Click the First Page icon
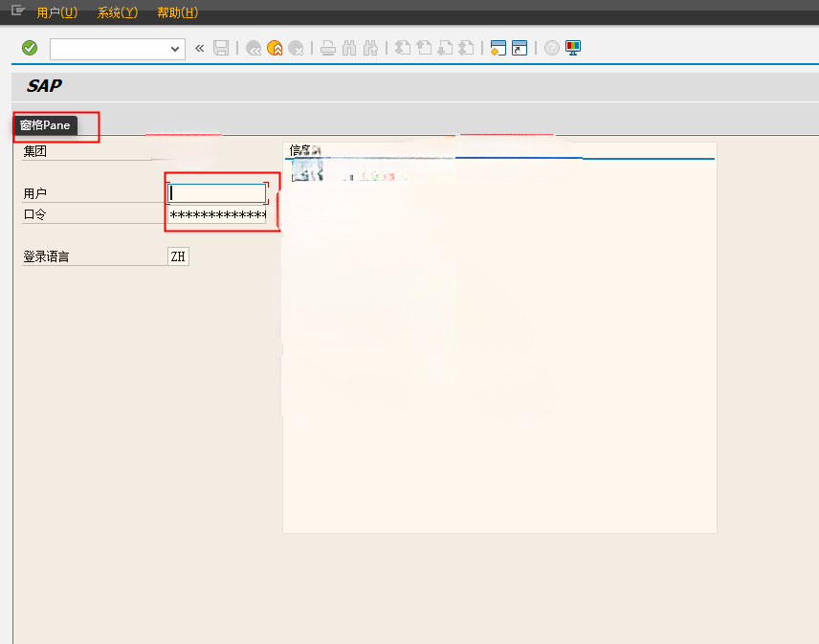The width and height of the screenshot is (819, 644). 402,48
